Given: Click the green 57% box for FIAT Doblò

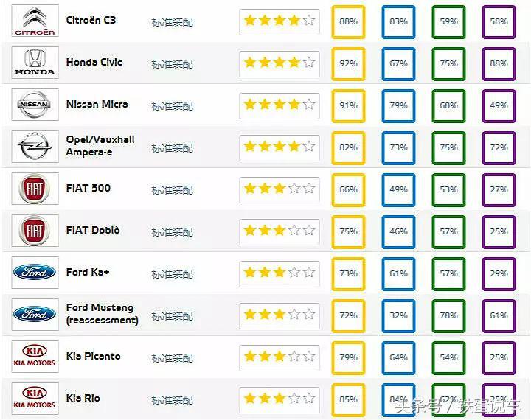Looking at the screenshot, I should [x=448, y=231].
